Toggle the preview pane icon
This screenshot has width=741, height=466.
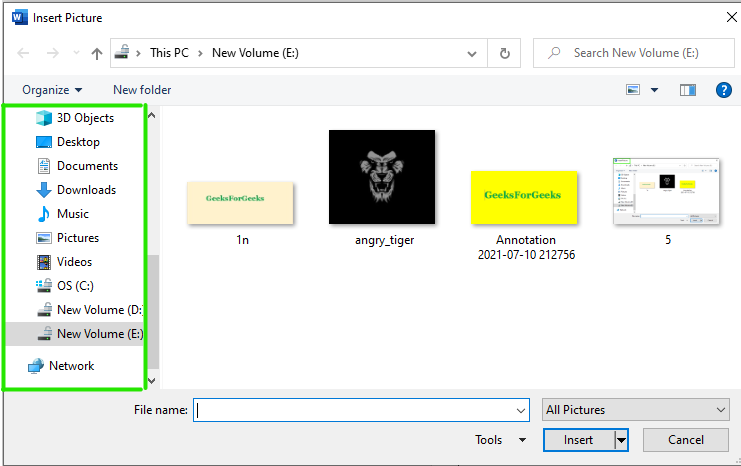coord(688,90)
